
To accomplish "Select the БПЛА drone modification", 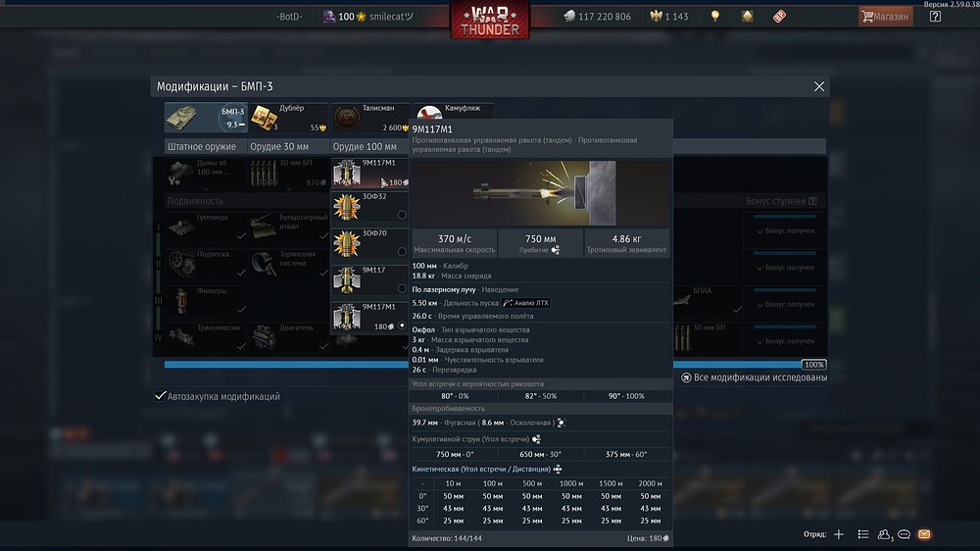I will click(x=709, y=301).
